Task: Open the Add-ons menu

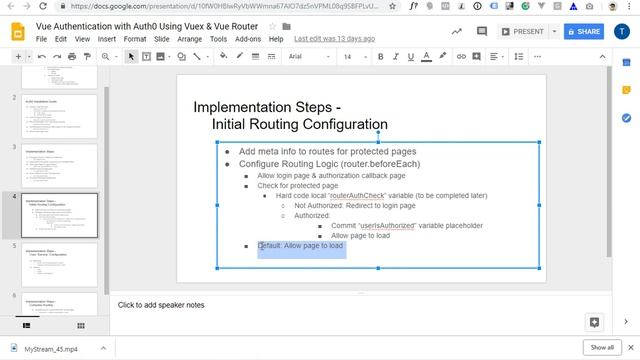Action: (x=248, y=39)
